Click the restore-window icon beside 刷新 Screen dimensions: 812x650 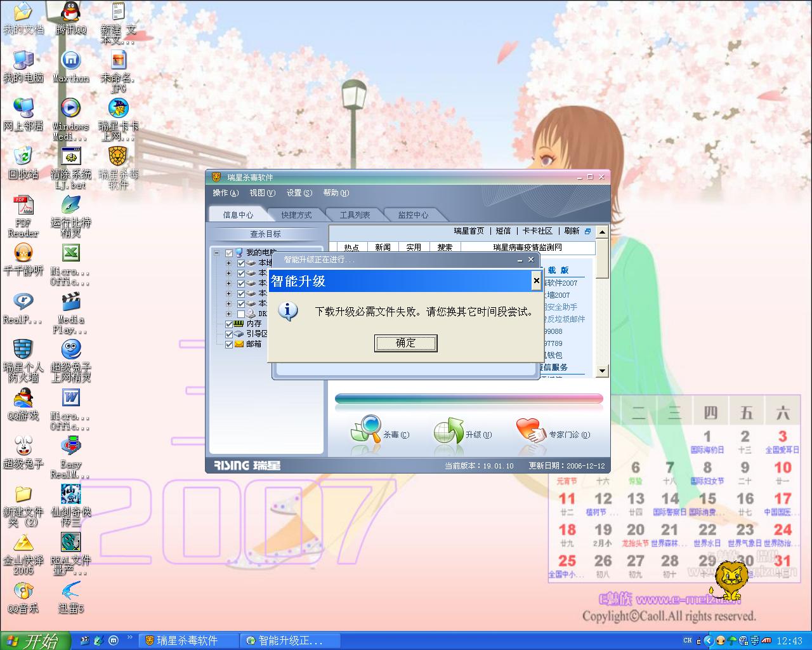pos(587,232)
